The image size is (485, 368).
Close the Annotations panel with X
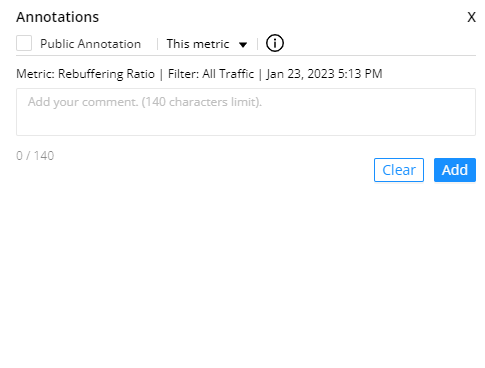click(471, 17)
